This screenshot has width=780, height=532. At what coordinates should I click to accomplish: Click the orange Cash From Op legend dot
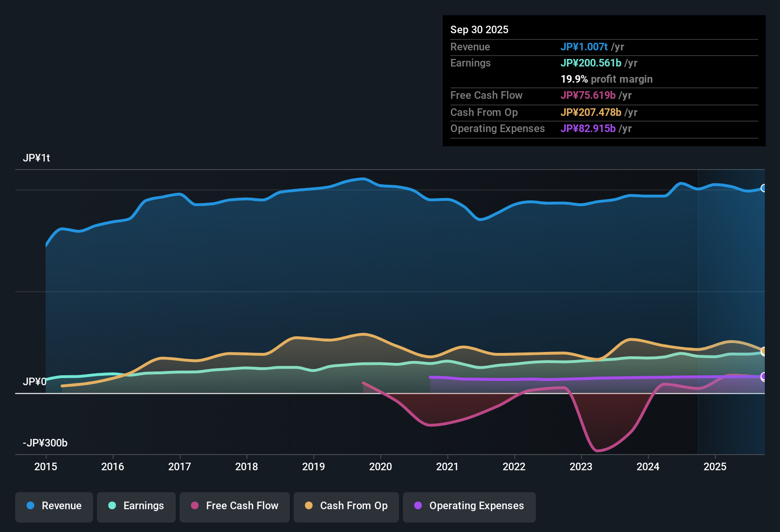tap(308, 506)
